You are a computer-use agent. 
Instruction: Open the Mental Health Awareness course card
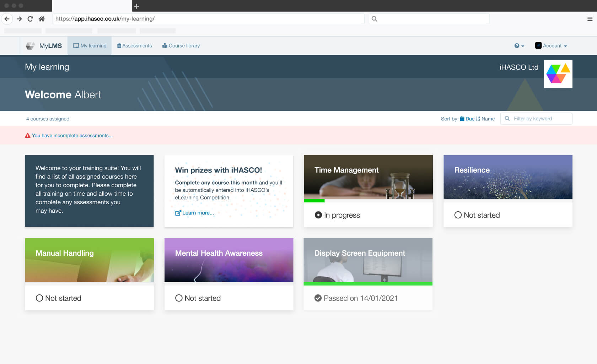(x=229, y=274)
